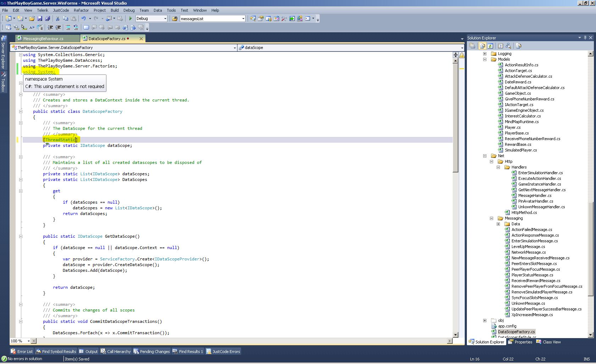Image resolution: width=596 pixels, height=364 pixels.
Task: Collapse the DataScopeFactory class outlining region
Action: (x=21, y=111)
